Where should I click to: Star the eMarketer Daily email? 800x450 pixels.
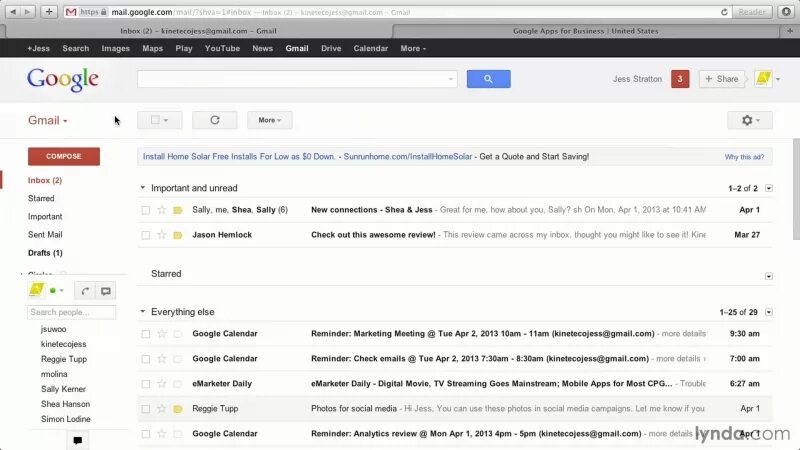(162, 384)
